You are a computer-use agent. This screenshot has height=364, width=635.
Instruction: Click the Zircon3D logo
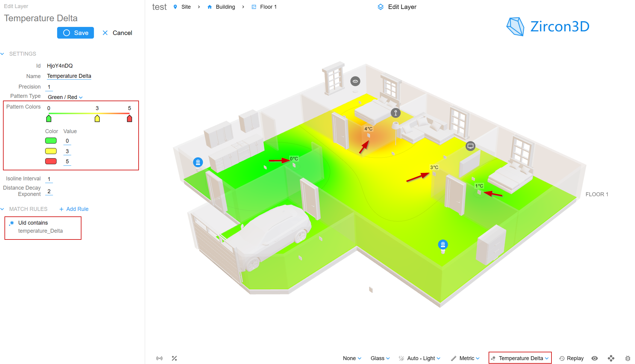pyautogui.click(x=548, y=27)
